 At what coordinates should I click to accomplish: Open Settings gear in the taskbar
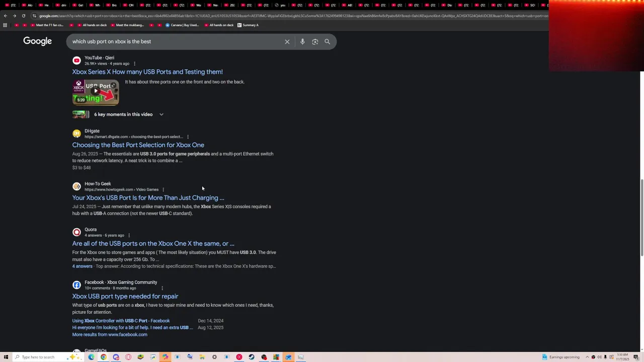pos(214,357)
